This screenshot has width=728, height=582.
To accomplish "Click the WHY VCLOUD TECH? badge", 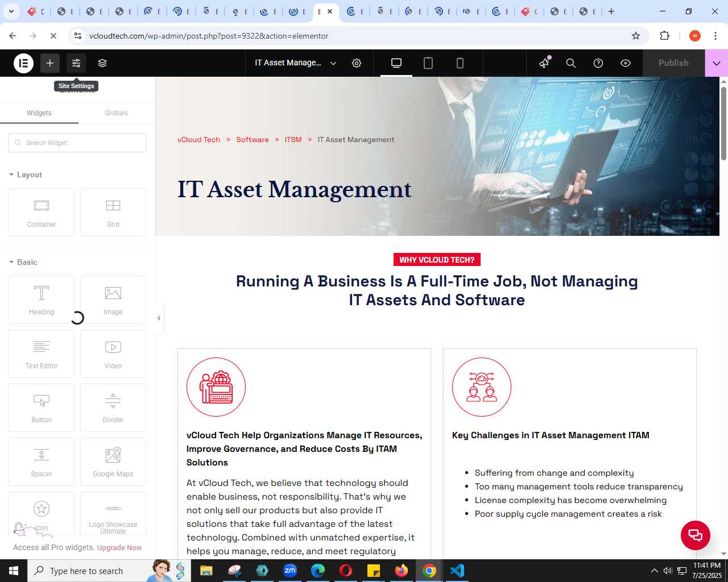I will point(437,260).
